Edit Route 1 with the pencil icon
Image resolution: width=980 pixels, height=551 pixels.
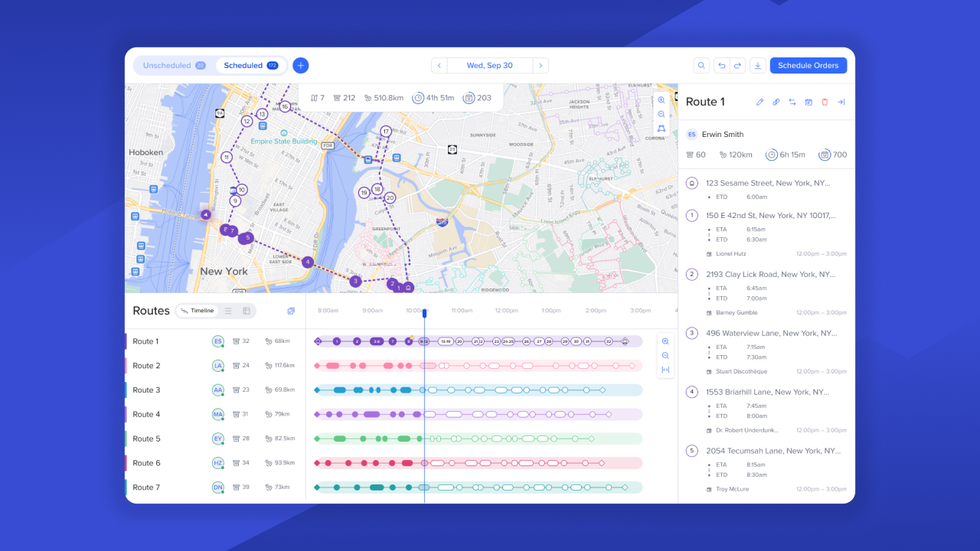(759, 102)
